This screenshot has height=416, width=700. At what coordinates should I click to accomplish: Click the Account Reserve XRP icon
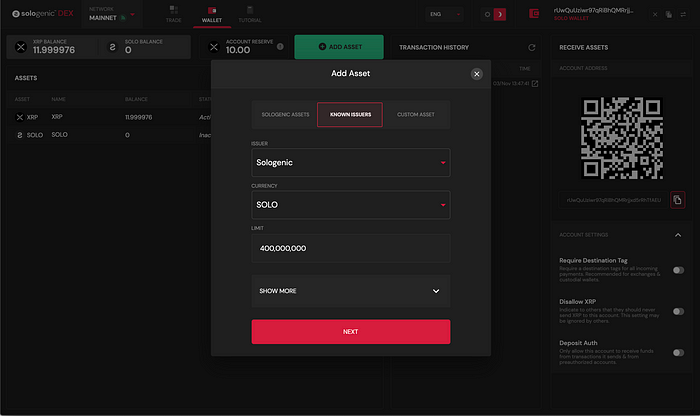coord(214,47)
